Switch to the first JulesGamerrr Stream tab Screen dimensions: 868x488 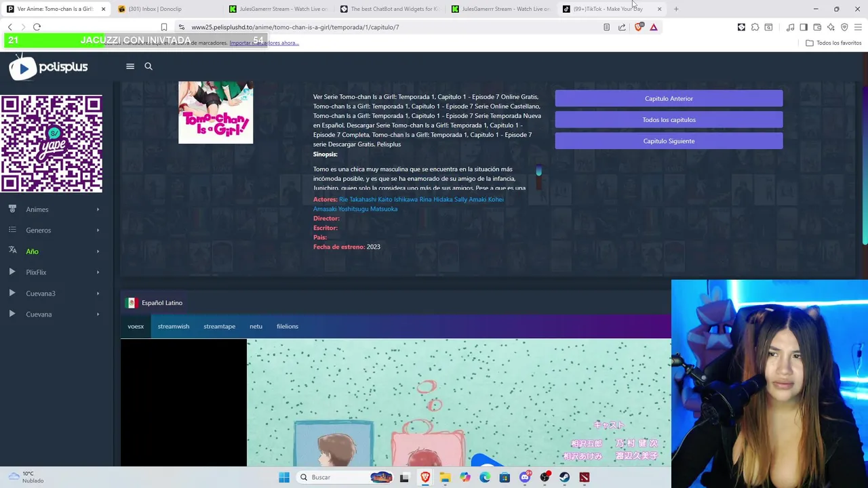[278, 9]
